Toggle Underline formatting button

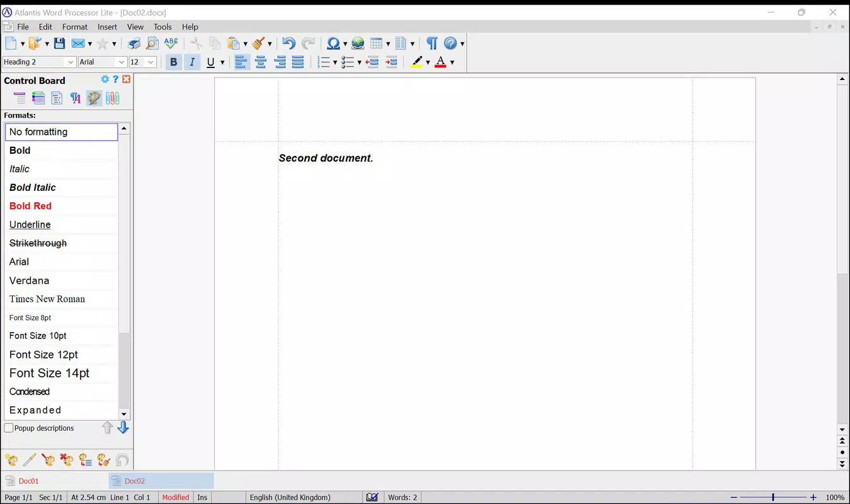(x=210, y=62)
